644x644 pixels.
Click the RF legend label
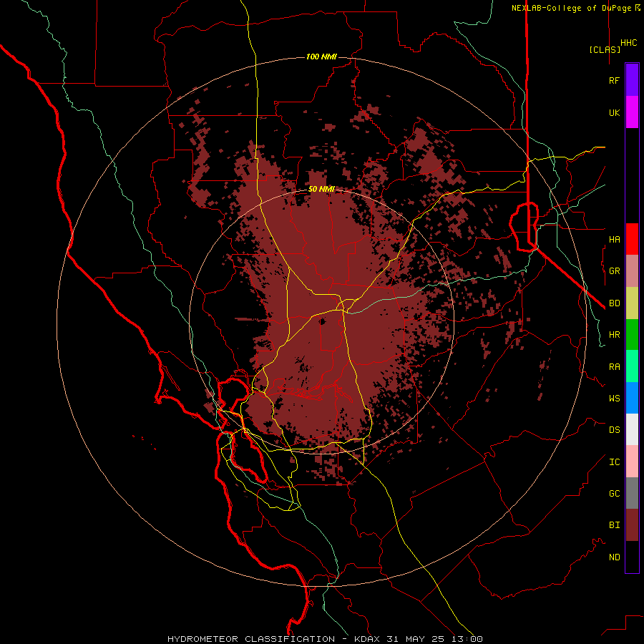(x=614, y=80)
